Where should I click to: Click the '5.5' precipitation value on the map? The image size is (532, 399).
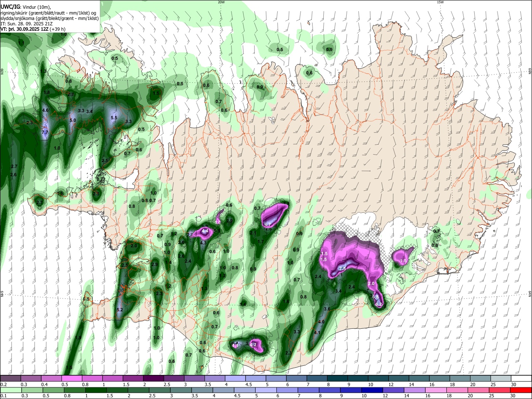click(x=114, y=118)
